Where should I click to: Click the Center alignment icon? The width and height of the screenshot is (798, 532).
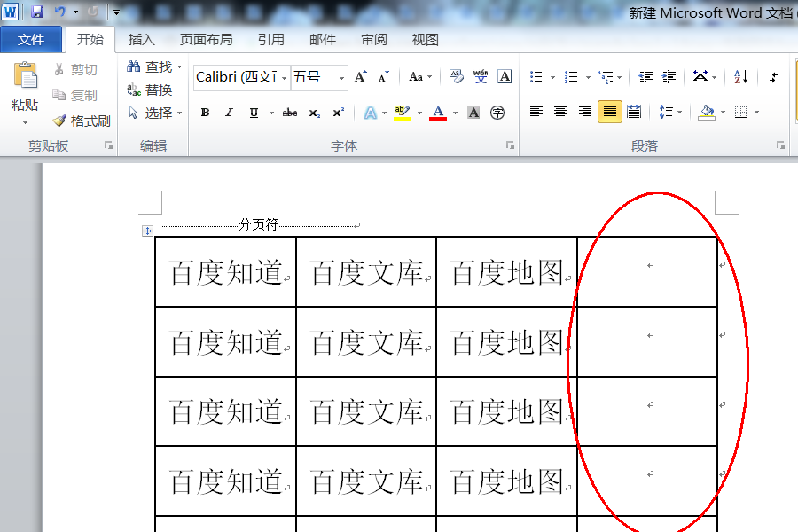(x=560, y=112)
